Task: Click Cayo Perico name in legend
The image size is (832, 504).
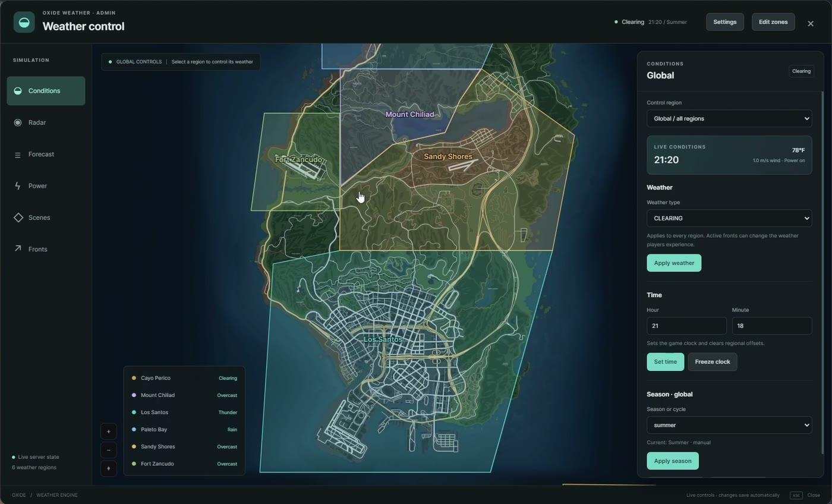Action: coord(156,378)
